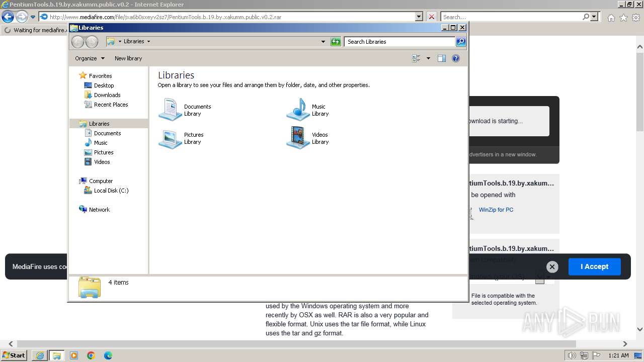Click Explorer back arrow button
Viewport: 644px width, 362px height.
77,42
